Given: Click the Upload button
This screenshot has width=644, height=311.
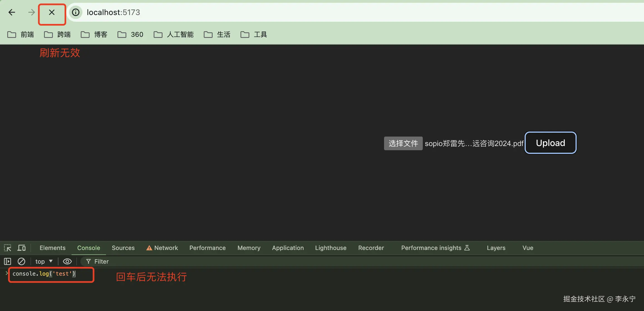Looking at the screenshot, I should pyautogui.click(x=550, y=143).
